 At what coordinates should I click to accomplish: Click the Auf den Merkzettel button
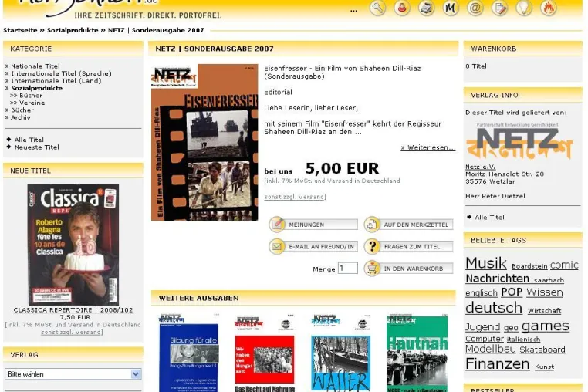point(409,225)
